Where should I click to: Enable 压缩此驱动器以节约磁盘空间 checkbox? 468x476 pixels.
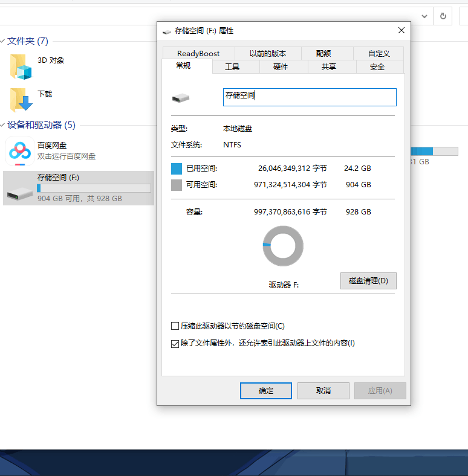[175, 326]
